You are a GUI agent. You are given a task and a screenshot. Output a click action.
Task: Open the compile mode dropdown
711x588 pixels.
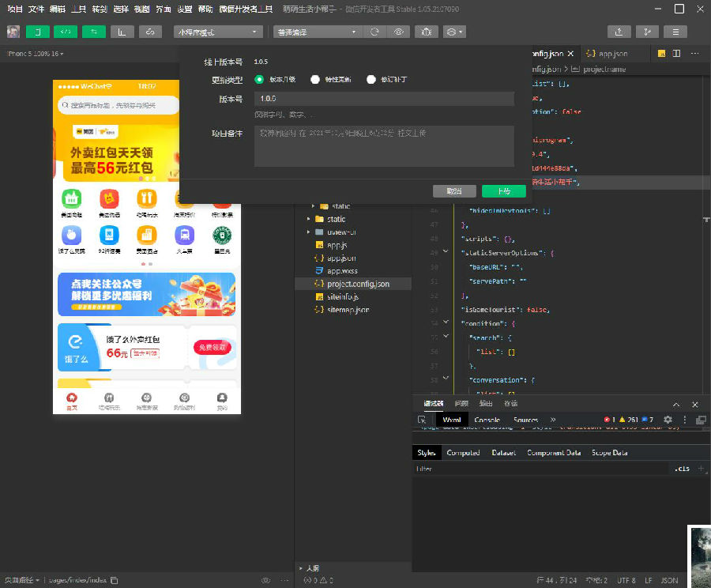tap(317, 32)
